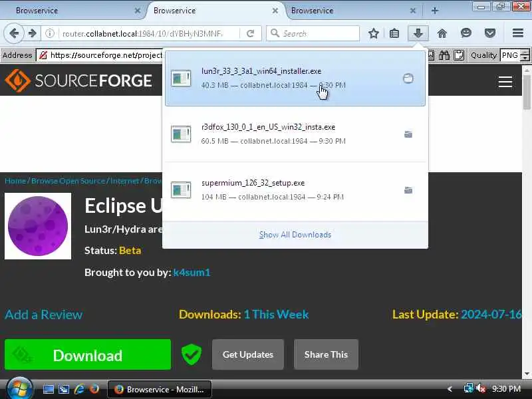Open lun3r_33_3_3a1_win64_installer.exe download entry
The width and height of the screenshot is (532, 399).
295,78
